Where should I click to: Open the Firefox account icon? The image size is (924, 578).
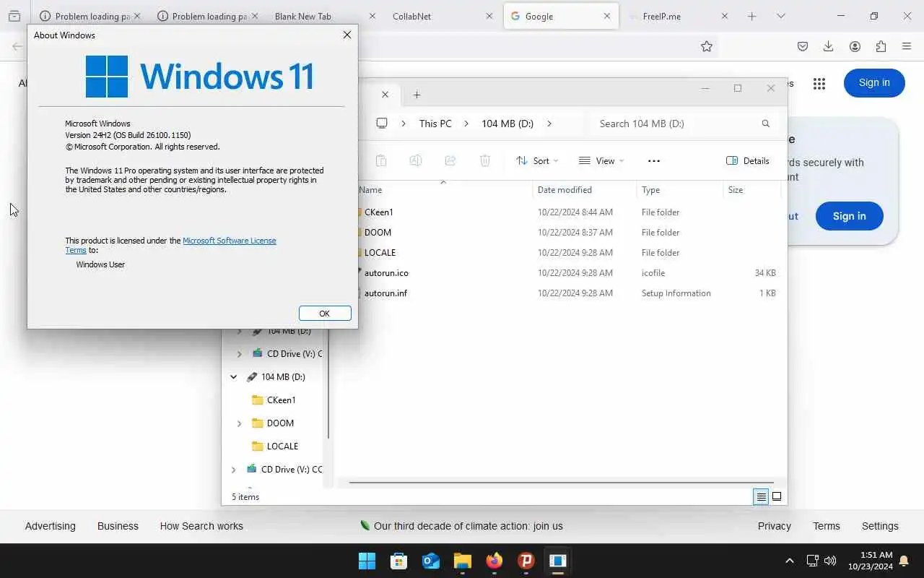(x=855, y=46)
